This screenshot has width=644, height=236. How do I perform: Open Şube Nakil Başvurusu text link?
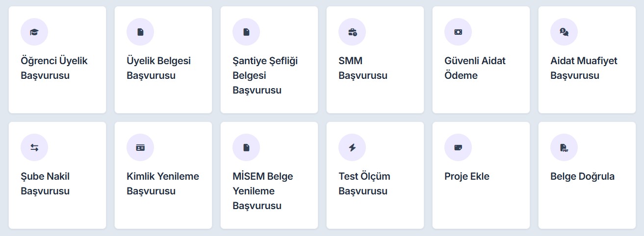[45, 184]
